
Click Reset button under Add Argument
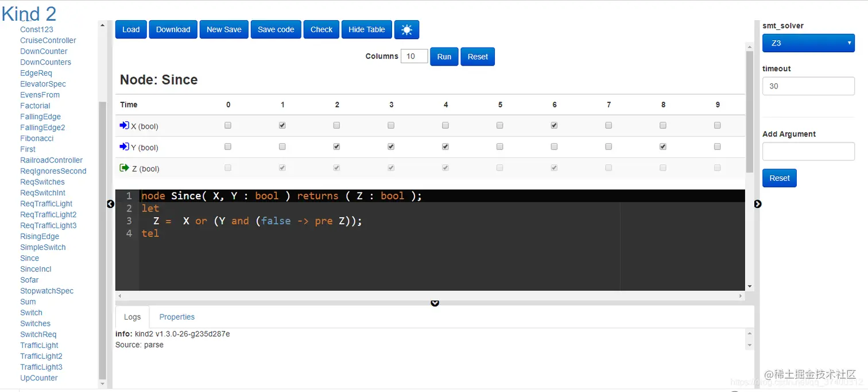[780, 178]
